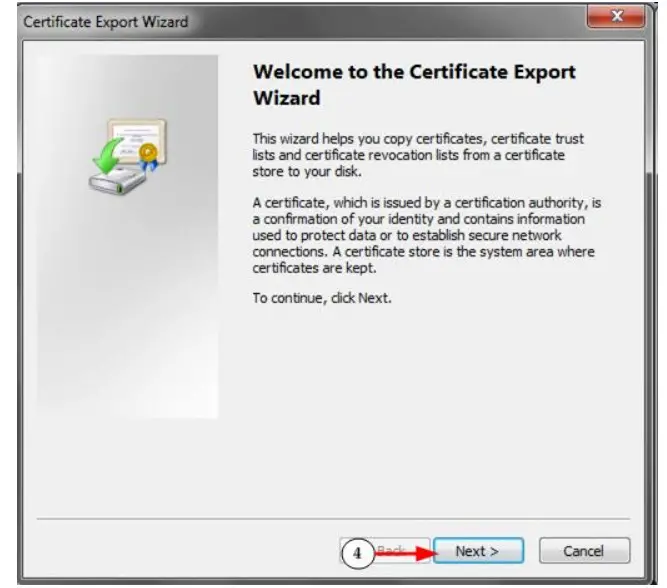Cancel the Certificate Export Wizard

pos(584,551)
